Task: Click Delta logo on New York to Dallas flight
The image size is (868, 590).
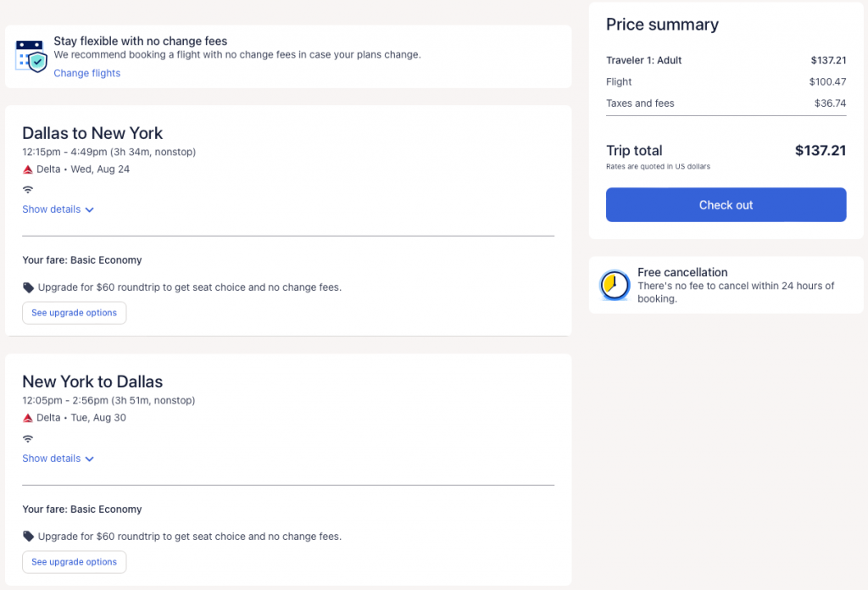Action: point(28,418)
